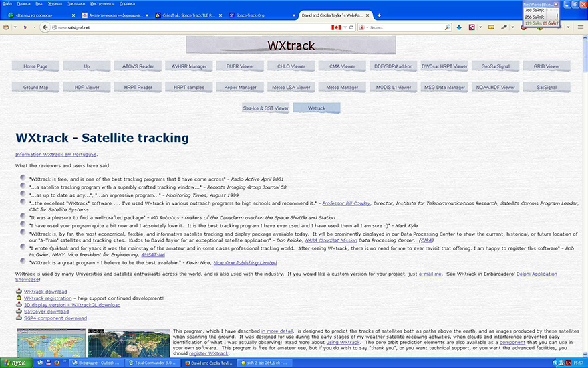Switch to Аналитическая информация tab
The width and height of the screenshot is (588, 368).
tap(114, 15)
